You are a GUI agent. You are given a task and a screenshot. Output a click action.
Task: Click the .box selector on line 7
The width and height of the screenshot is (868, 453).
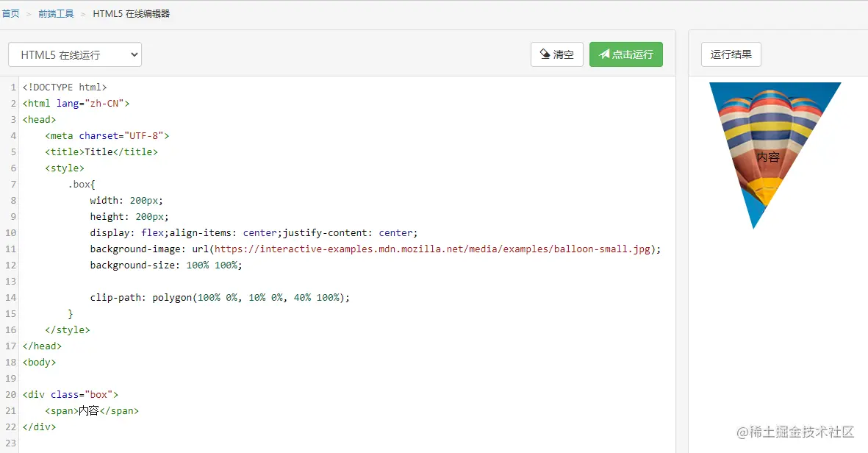coord(78,184)
